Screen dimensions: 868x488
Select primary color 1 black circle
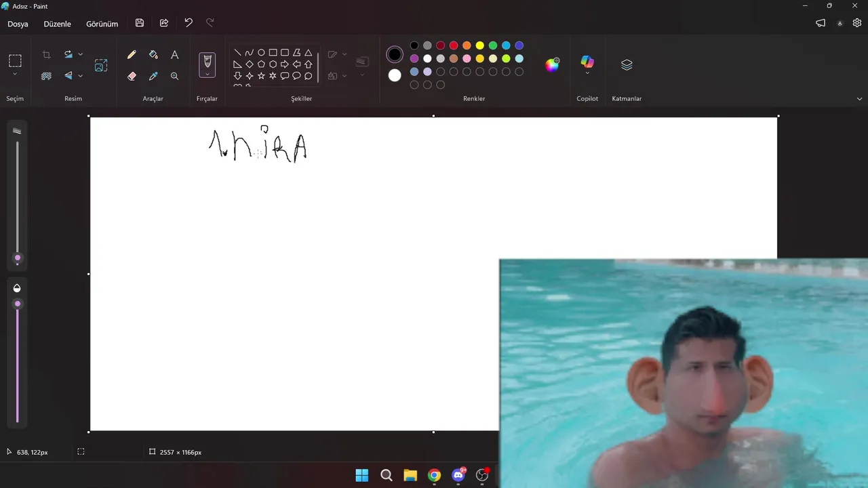tap(395, 54)
